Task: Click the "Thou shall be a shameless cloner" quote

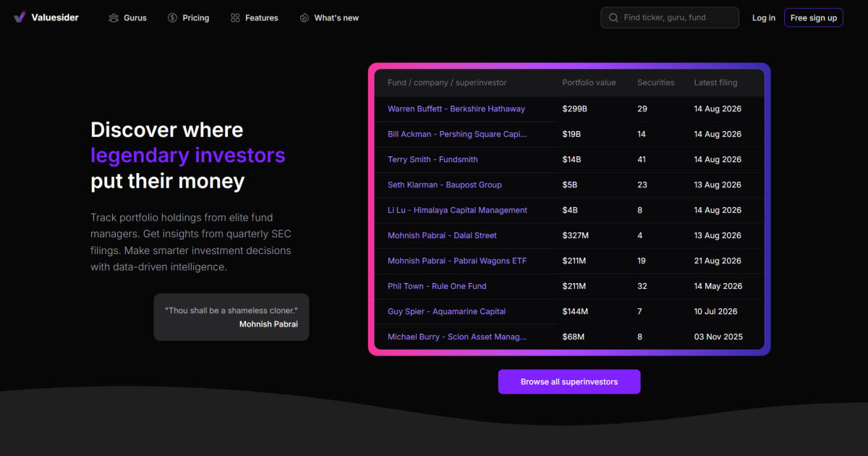Action: [231, 311]
